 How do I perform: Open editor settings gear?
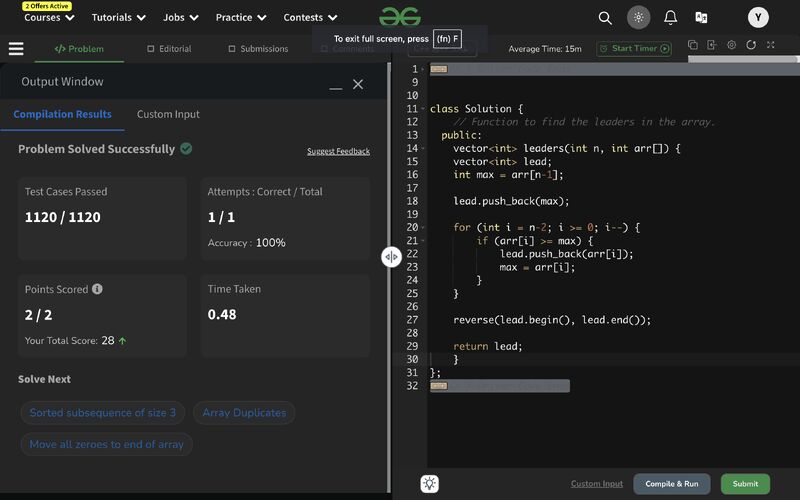point(732,45)
